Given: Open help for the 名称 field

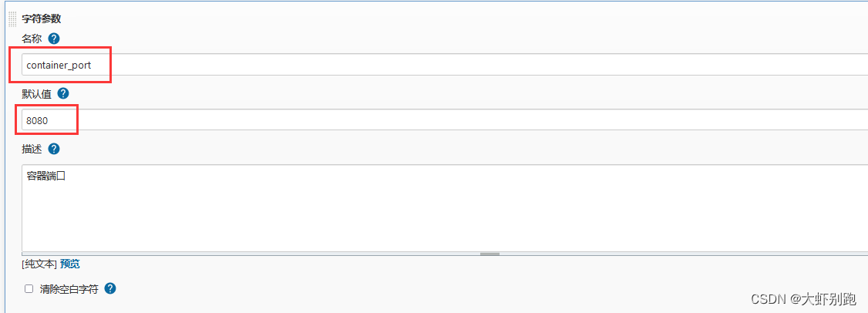Looking at the screenshot, I should [x=54, y=38].
